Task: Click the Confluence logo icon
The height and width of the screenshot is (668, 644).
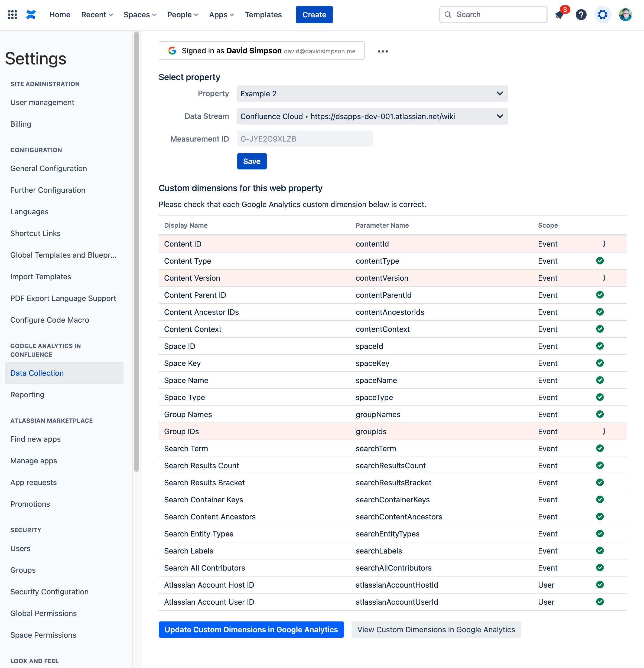Action: click(31, 15)
